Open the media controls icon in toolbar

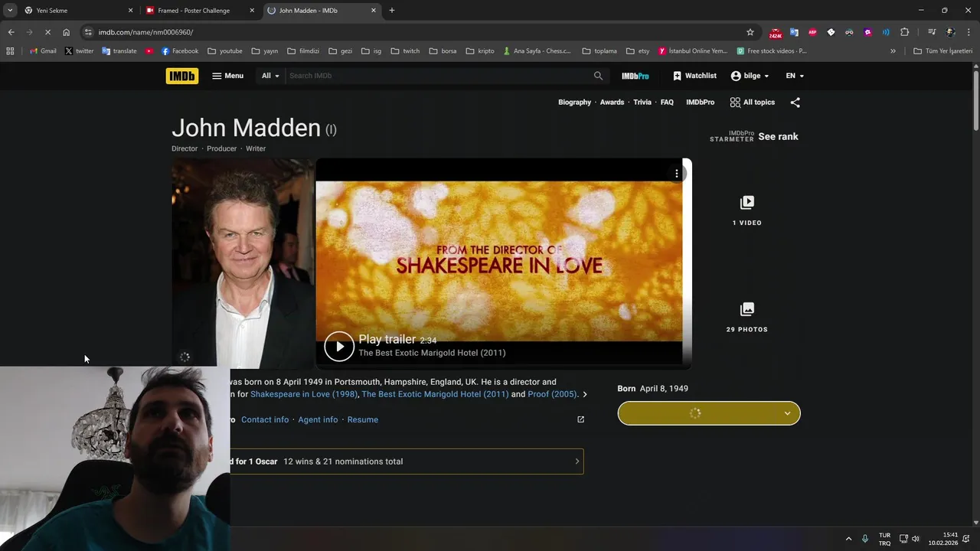(x=932, y=32)
